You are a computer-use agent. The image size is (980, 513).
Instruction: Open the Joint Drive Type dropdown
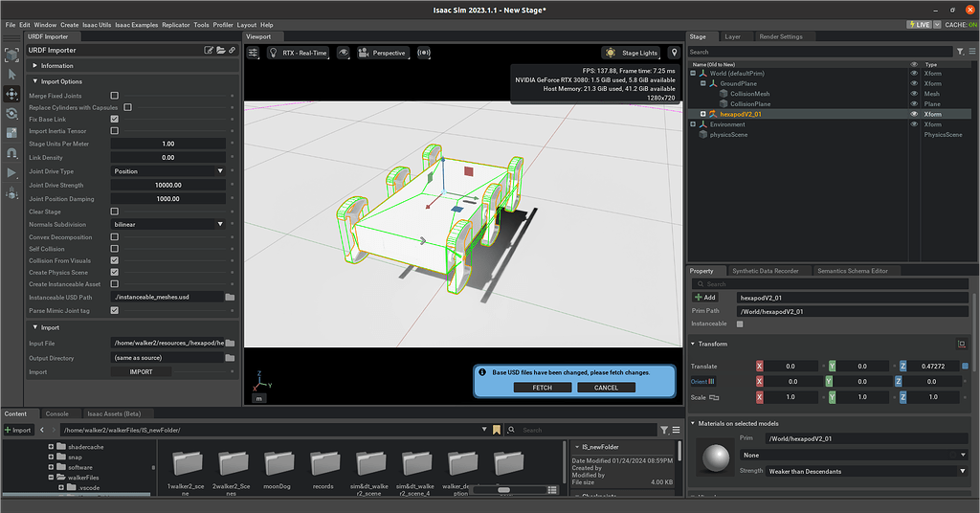(x=167, y=171)
